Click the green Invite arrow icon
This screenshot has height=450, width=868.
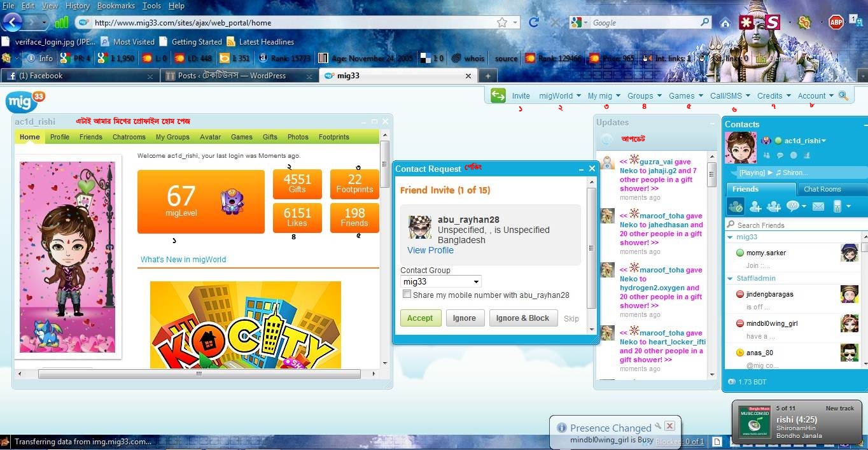point(498,95)
